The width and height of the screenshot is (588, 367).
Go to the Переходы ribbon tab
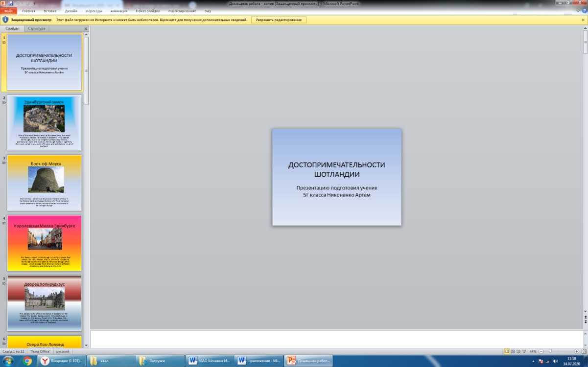point(94,11)
